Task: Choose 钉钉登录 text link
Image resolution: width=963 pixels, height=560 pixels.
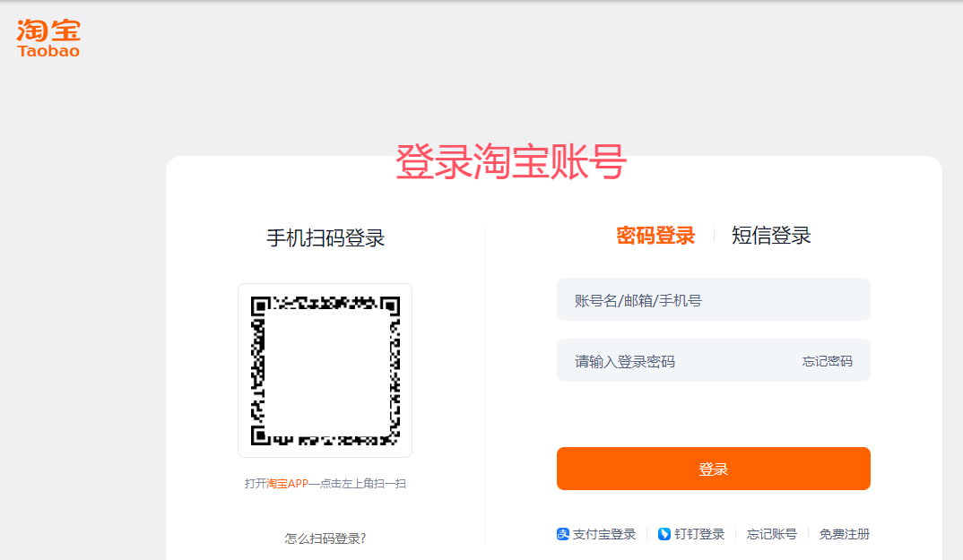Action: point(699,534)
